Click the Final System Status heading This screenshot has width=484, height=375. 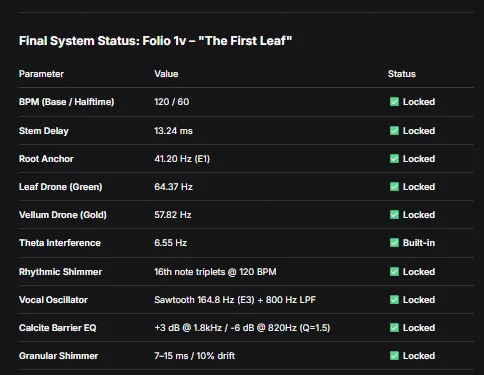pos(155,41)
